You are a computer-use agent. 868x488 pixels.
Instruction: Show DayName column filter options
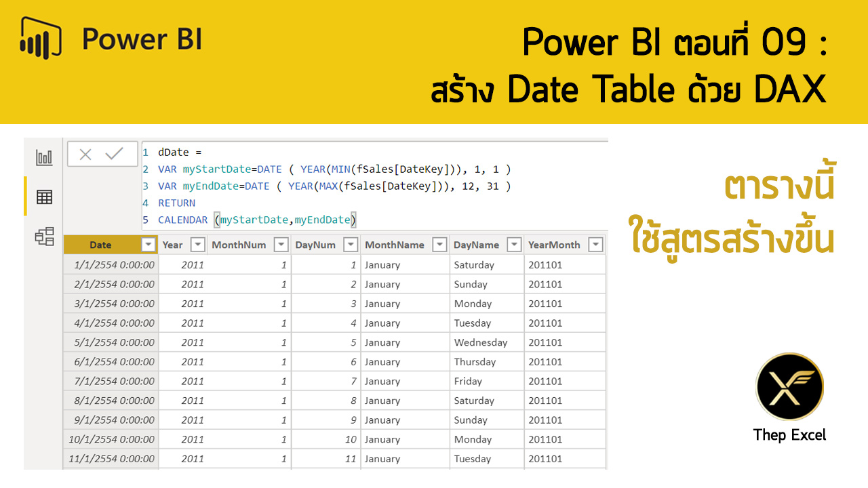(514, 245)
